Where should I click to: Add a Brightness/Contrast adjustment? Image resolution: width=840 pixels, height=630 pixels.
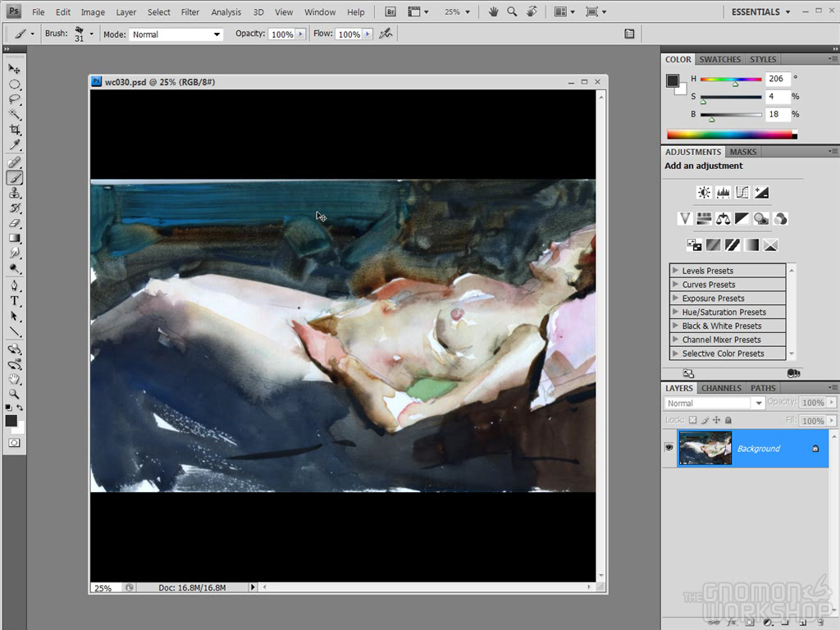(704, 192)
